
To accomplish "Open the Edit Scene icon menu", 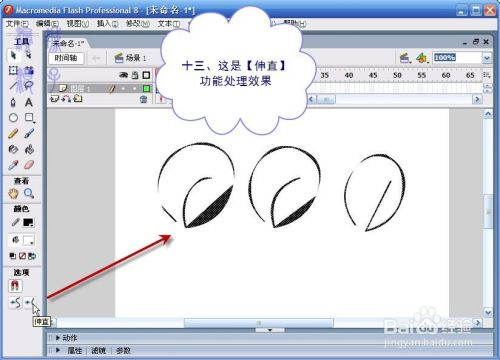I will [405, 58].
